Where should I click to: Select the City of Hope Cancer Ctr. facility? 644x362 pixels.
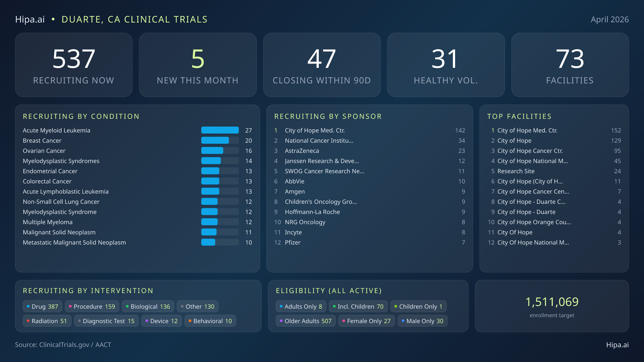click(554, 150)
